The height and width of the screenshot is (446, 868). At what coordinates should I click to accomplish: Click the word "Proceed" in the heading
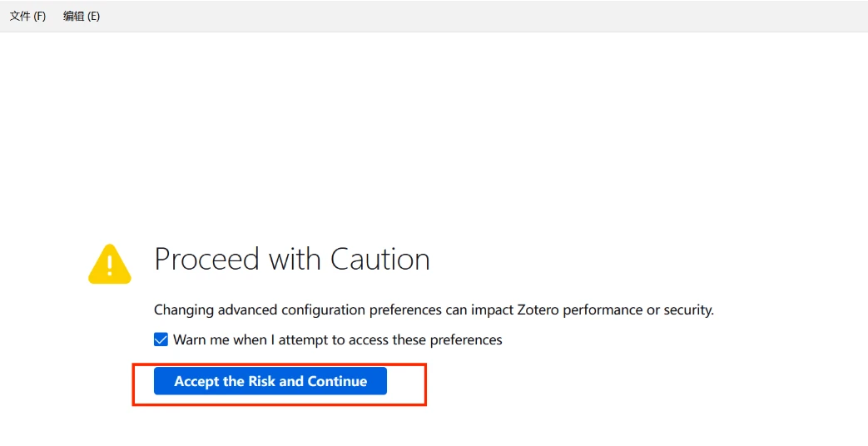[206, 259]
